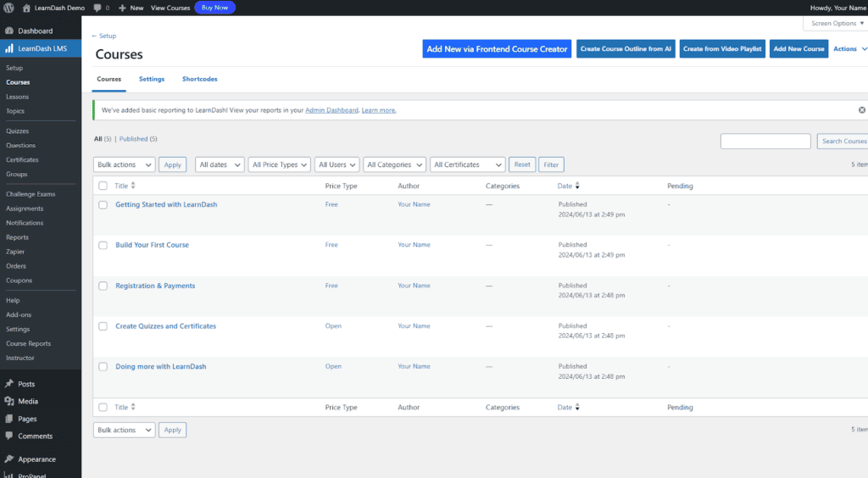Click bottom Title sort arrows
This screenshot has width=868, height=478.
coord(133,407)
